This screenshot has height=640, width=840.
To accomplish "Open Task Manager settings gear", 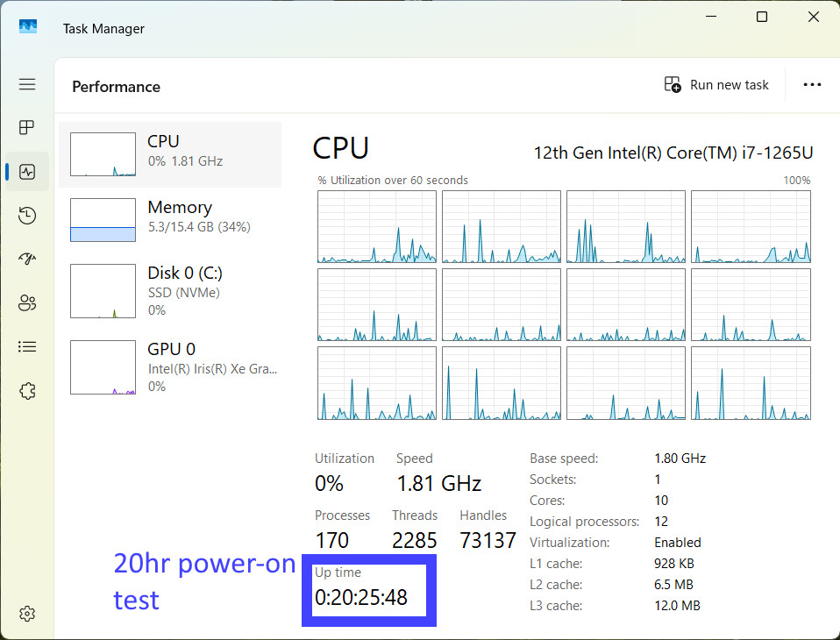I will [27, 613].
